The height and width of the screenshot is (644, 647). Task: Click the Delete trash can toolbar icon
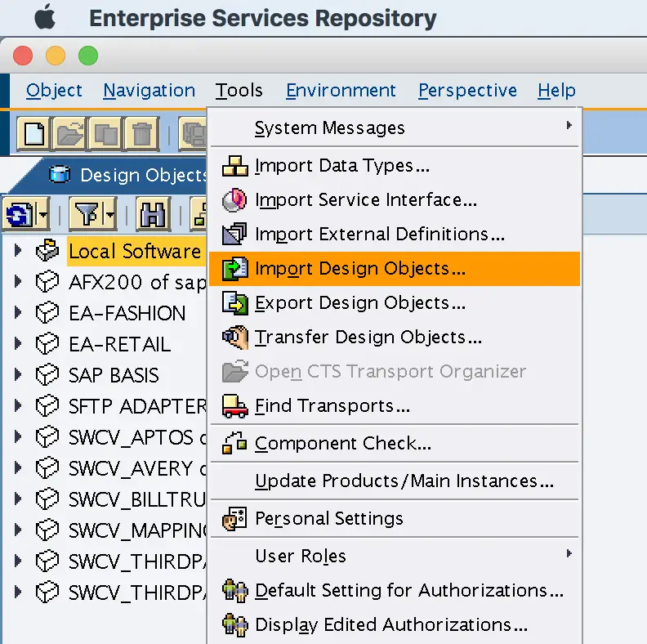142,134
